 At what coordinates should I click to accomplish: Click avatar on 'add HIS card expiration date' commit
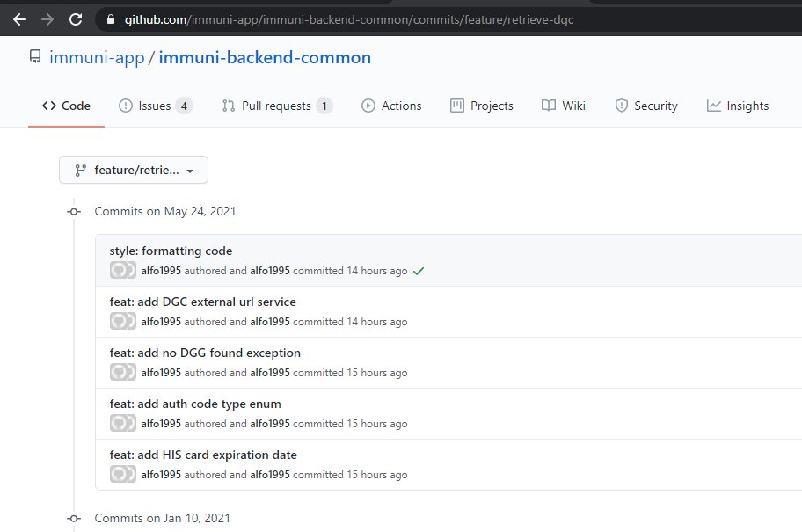(x=123, y=475)
